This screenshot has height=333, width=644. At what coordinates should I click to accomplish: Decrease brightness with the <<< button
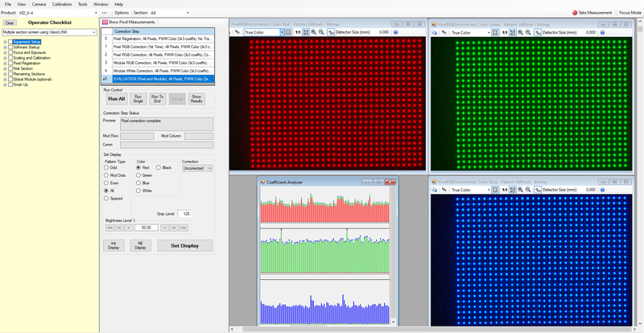point(109,227)
